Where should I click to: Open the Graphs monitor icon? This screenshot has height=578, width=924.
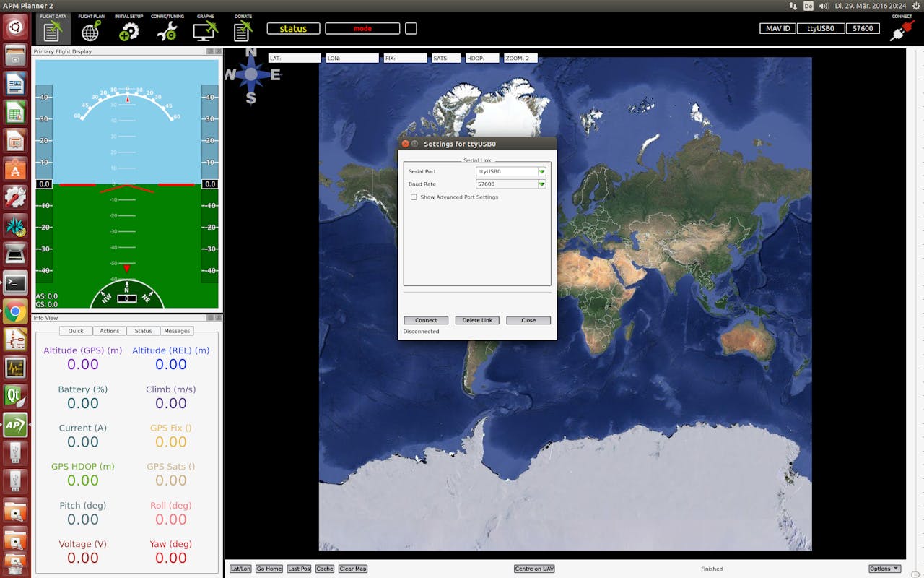[205, 30]
